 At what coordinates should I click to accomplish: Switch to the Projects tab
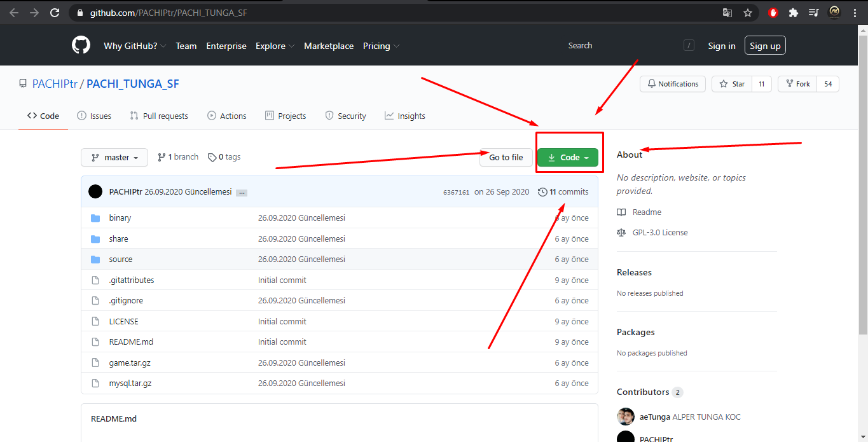286,116
